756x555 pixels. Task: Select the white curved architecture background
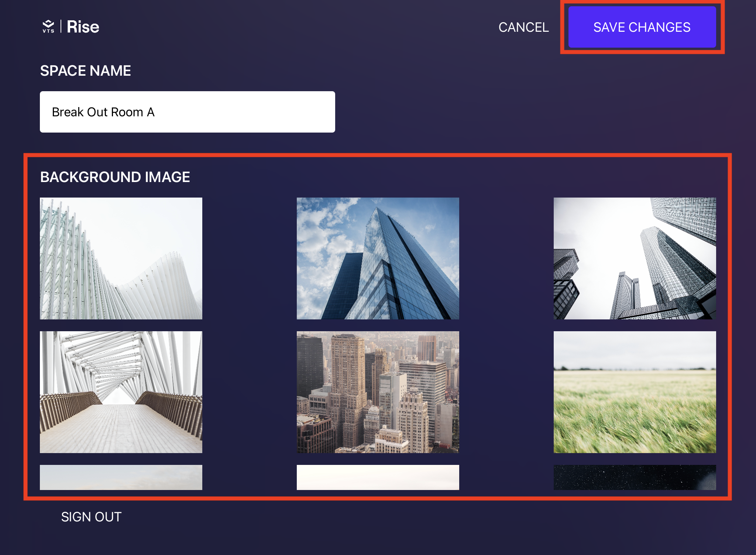[121, 258]
